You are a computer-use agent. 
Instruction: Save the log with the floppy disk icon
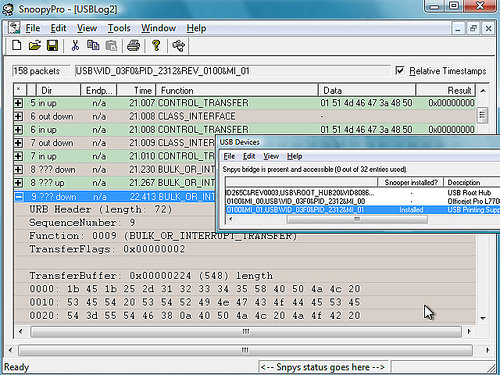(52, 45)
